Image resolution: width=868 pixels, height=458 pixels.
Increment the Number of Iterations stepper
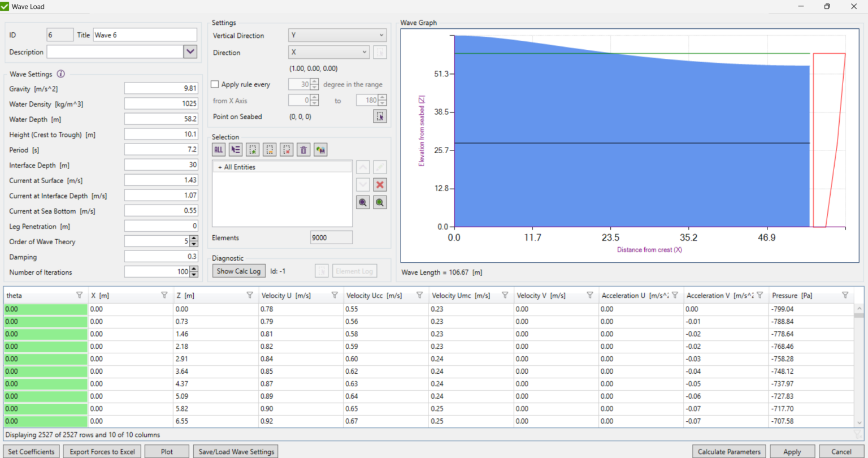point(194,269)
